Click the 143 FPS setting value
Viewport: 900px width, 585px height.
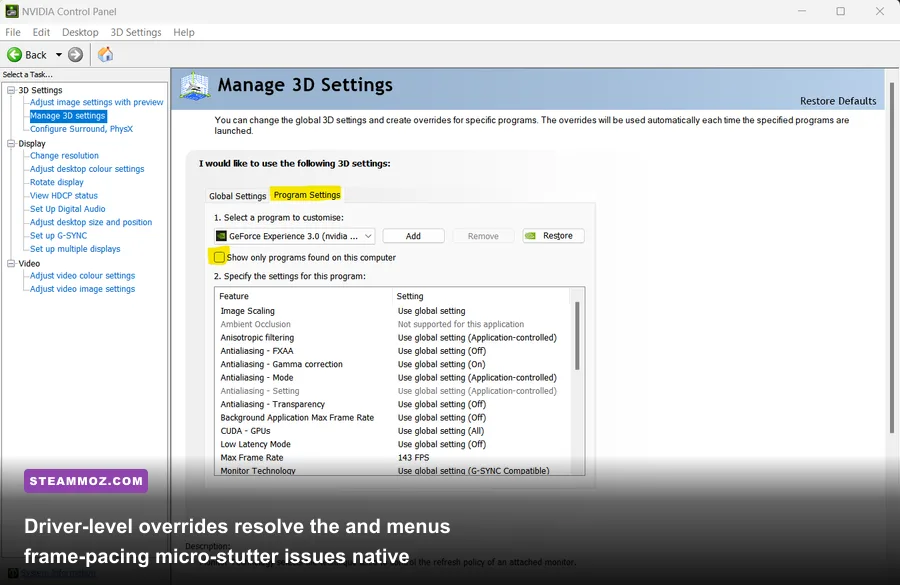click(x=413, y=458)
